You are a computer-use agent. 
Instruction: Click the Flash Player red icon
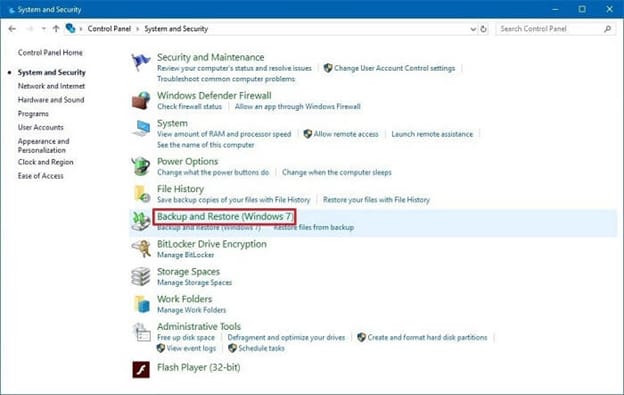pos(141,370)
